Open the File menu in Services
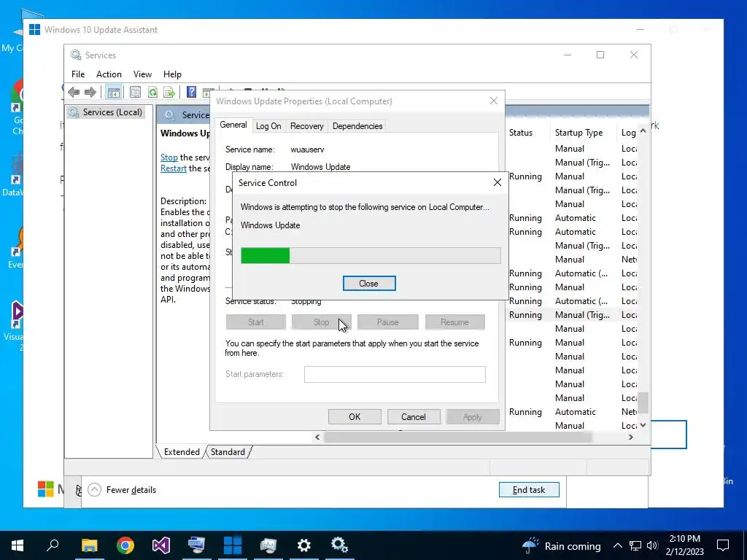Screen dimensions: 747x560 coord(78,74)
